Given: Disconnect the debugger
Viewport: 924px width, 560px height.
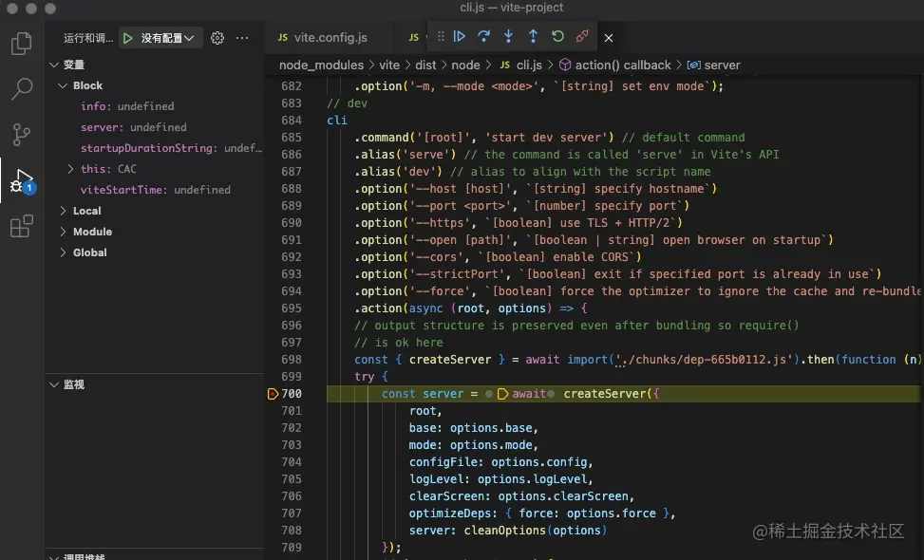Looking at the screenshot, I should (582, 36).
